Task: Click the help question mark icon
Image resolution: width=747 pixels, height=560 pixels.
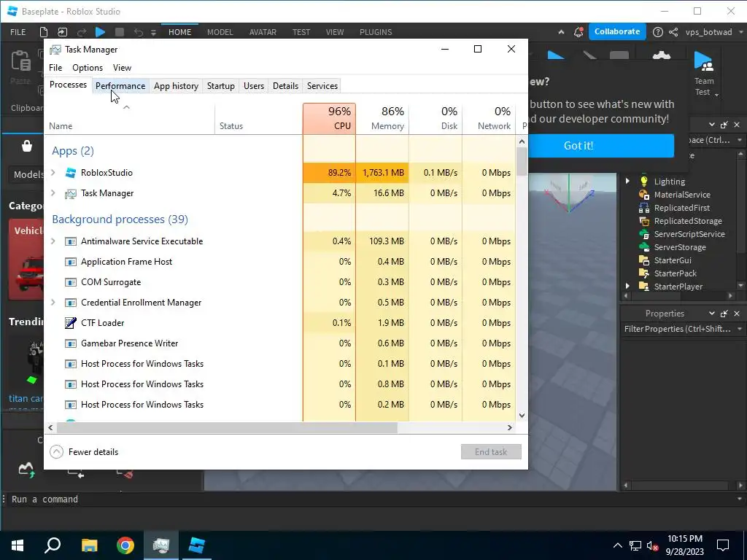Action: click(x=657, y=32)
